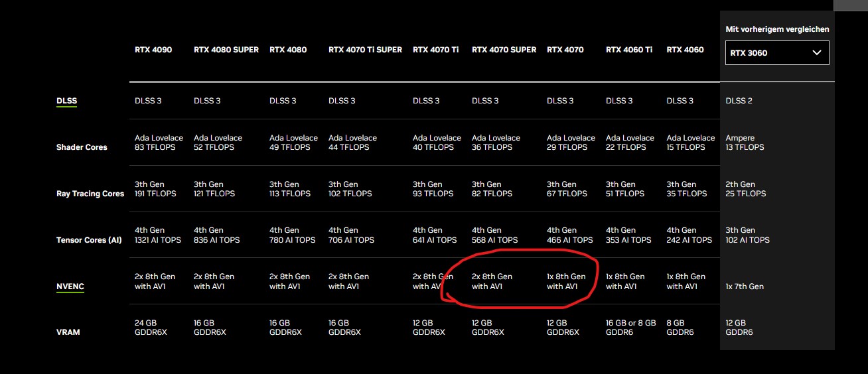Click the Tensor Cores (AI) row label
Screen dimensions: 868x374
click(89, 240)
